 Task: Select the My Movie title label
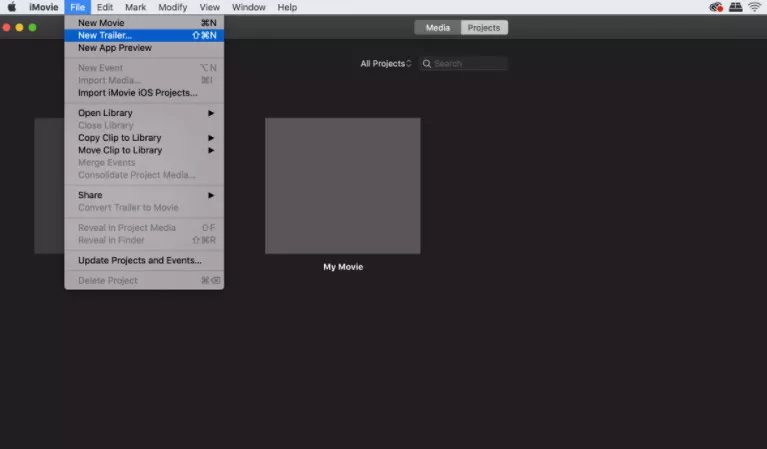point(343,267)
